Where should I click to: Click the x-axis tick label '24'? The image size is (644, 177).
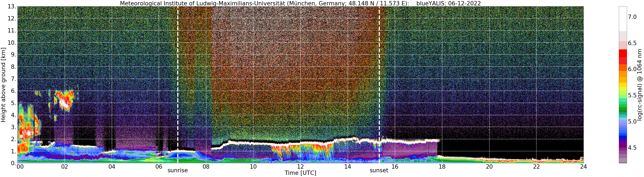pyautogui.click(x=583, y=166)
